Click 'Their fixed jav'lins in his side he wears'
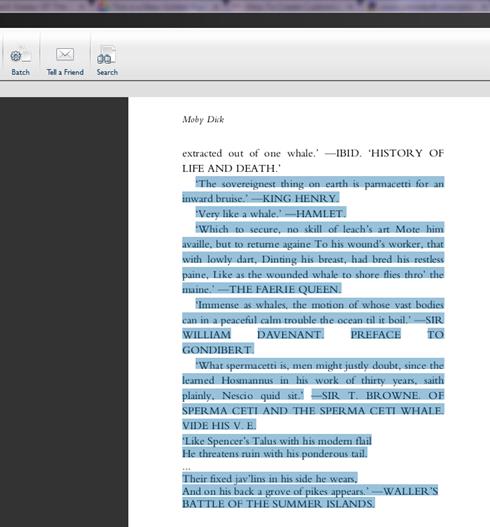This screenshot has width=490, height=527. [270, 479]
